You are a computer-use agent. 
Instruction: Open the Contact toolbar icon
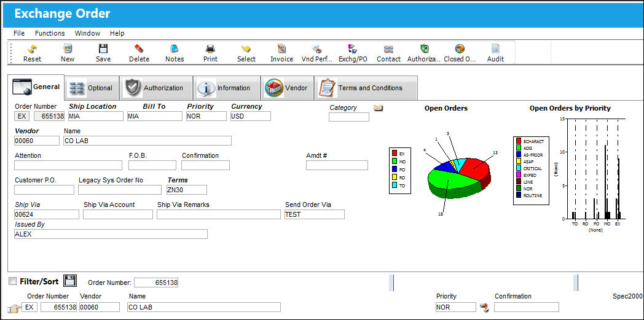pyautogui.click(x=388, y=49)
